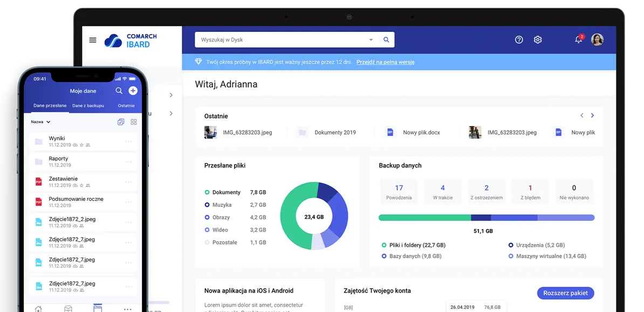
Task: Open more options for Podsumowanie roczne
Action: click(128, 202)
